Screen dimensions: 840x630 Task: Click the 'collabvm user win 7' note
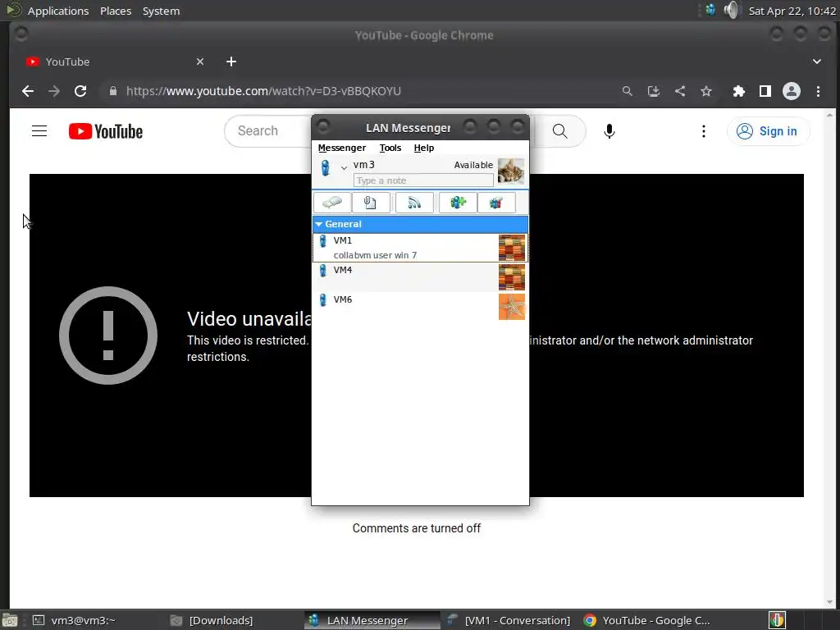point(375,255)
